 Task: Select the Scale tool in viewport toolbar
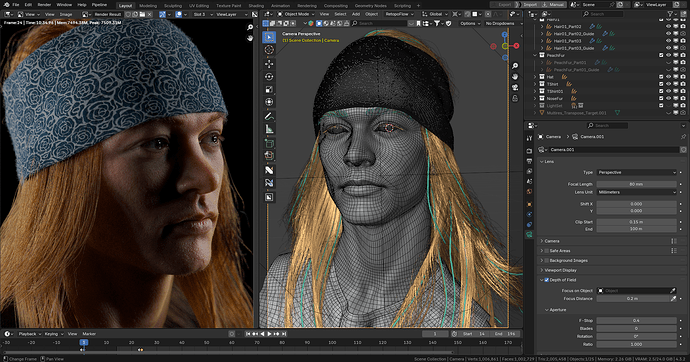(269, 89)
